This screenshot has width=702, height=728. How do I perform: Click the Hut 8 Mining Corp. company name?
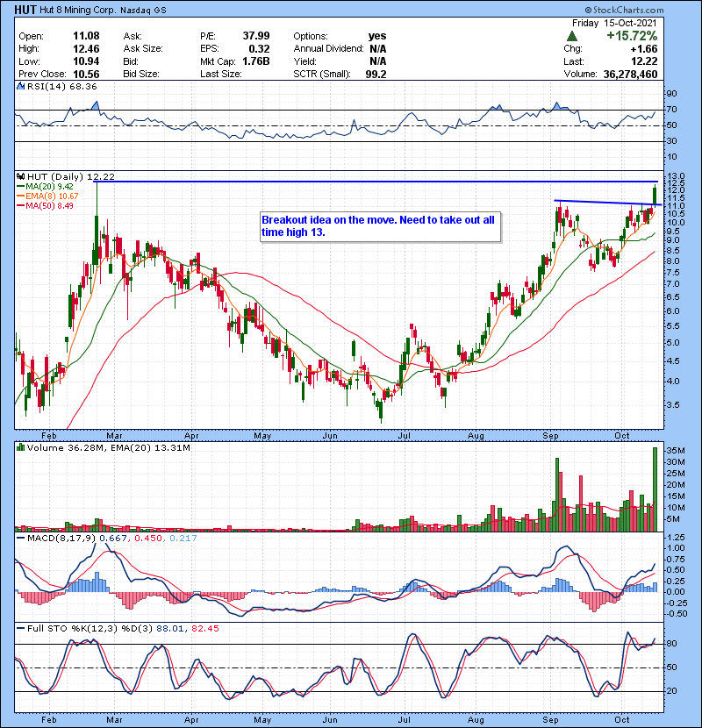pyautogui.click(x=77, y=10)
